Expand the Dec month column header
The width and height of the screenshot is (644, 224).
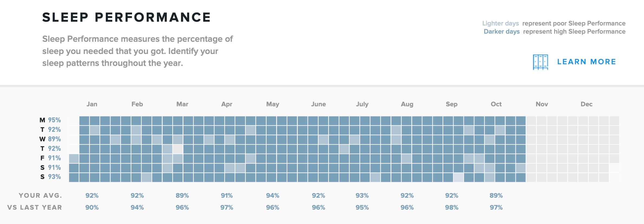coord(586,104)
